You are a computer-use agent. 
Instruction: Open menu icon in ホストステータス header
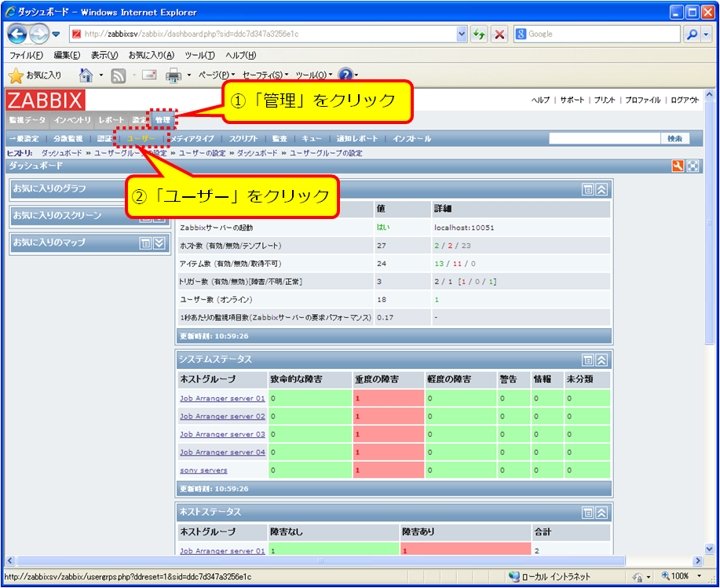click(588, 513)
